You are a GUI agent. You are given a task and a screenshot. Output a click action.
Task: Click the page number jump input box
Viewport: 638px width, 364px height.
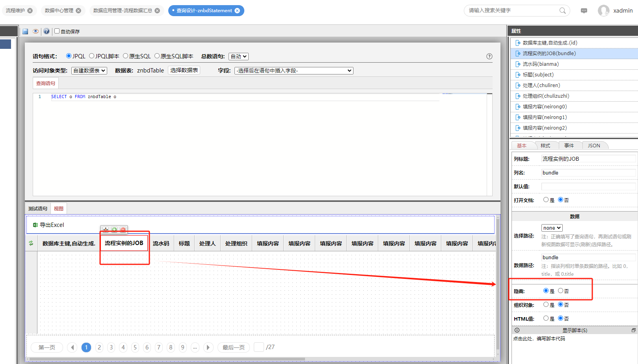point(259,347)
